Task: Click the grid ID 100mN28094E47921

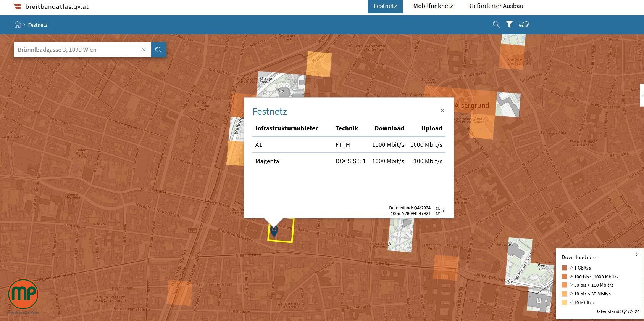Action: 410,213
